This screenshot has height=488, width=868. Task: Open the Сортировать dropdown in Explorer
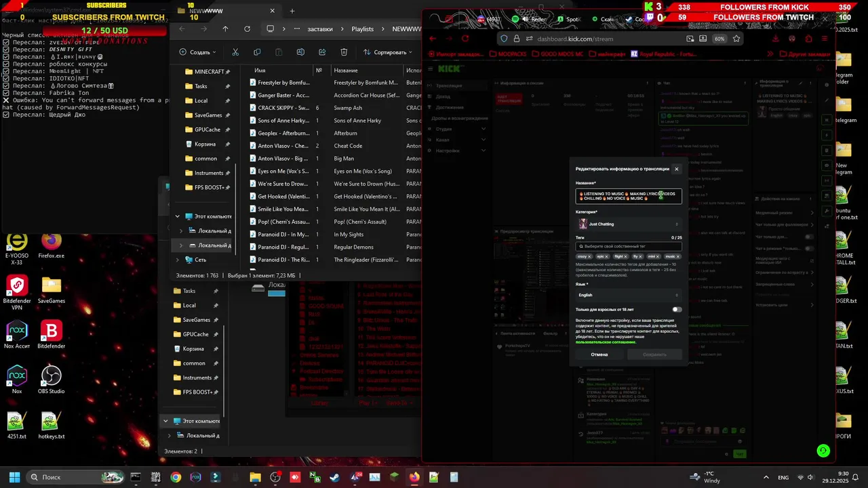[x=389, y=52]
